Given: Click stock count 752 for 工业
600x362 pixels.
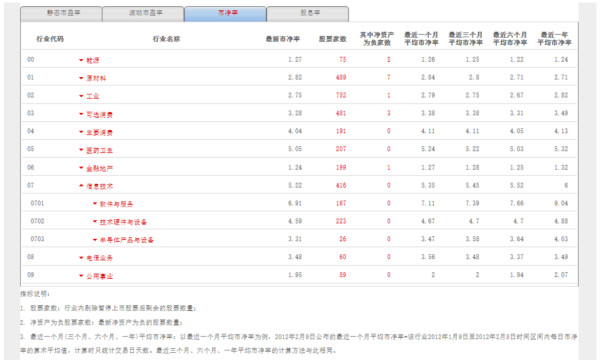Looking at the screenshot, I should (341, 95).
